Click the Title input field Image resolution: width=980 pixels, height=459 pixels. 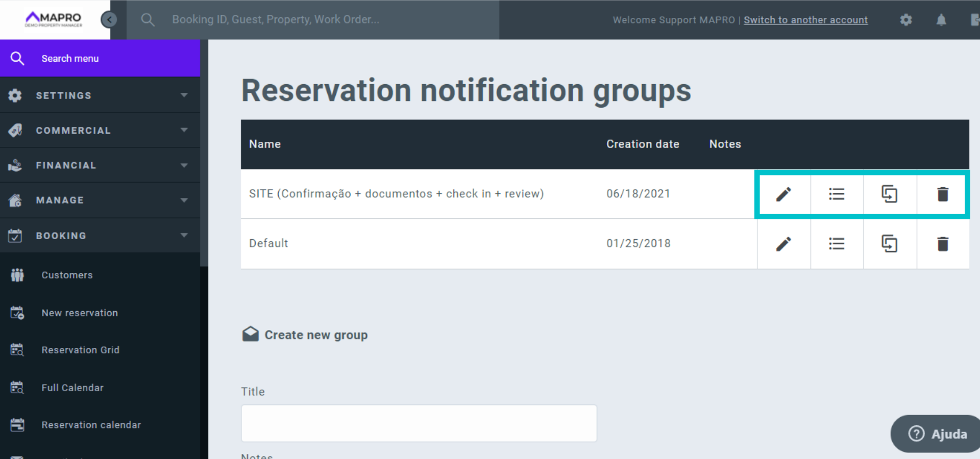click(x=419, y=423)
